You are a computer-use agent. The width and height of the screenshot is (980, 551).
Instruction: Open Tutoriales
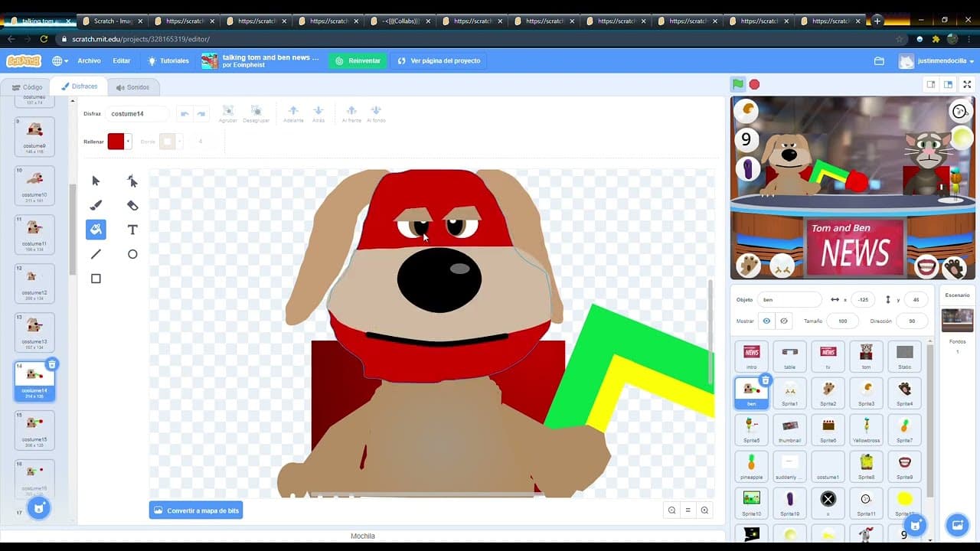pos(168,60)
